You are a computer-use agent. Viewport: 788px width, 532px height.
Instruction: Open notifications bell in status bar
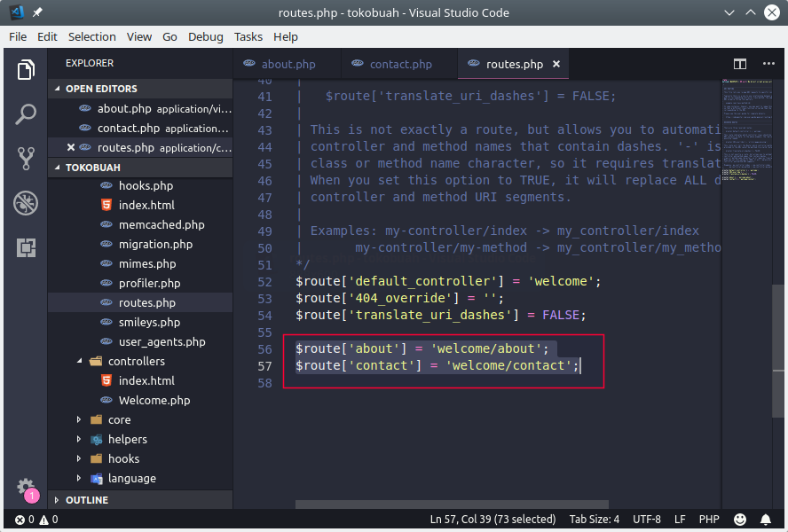(x=765, y=519)
